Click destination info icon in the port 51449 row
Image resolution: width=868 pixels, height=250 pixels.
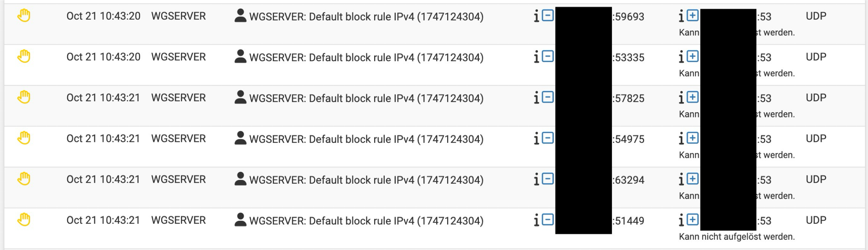pyautogui.click(x=681, y=220)
